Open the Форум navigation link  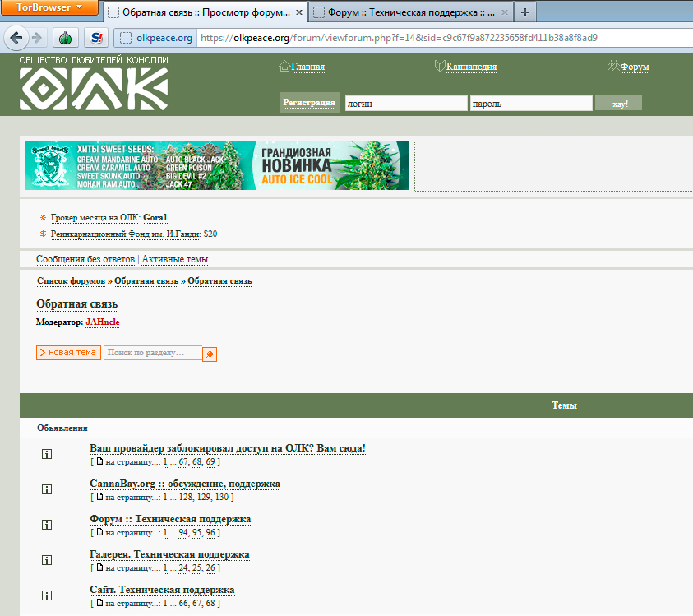pos(635,67)
